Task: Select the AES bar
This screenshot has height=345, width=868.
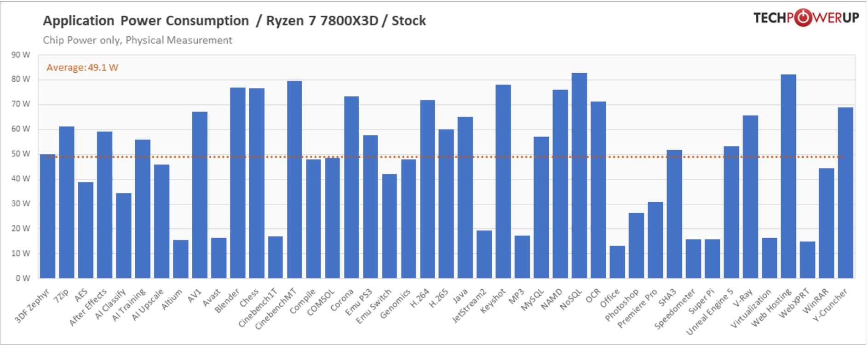Action: click(86, 230)
